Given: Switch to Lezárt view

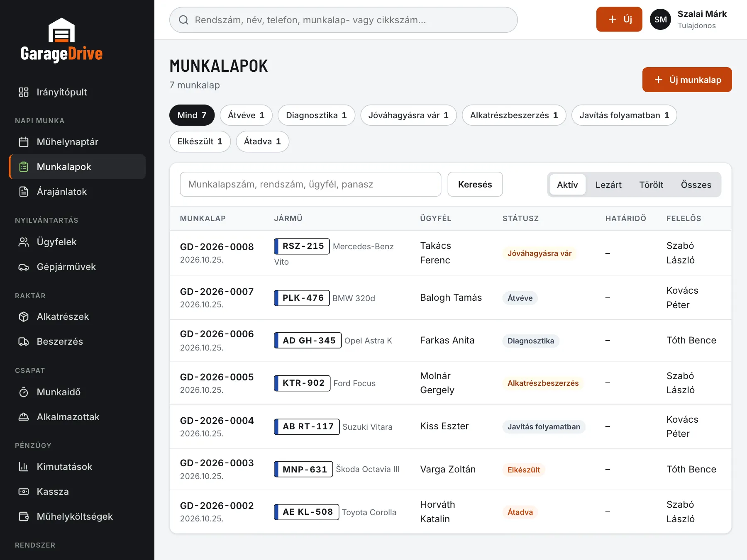Looking at the screenshot, I should (608, 185).
